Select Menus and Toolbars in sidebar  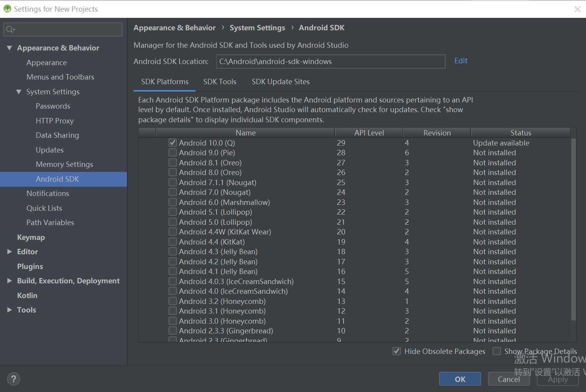60,77
